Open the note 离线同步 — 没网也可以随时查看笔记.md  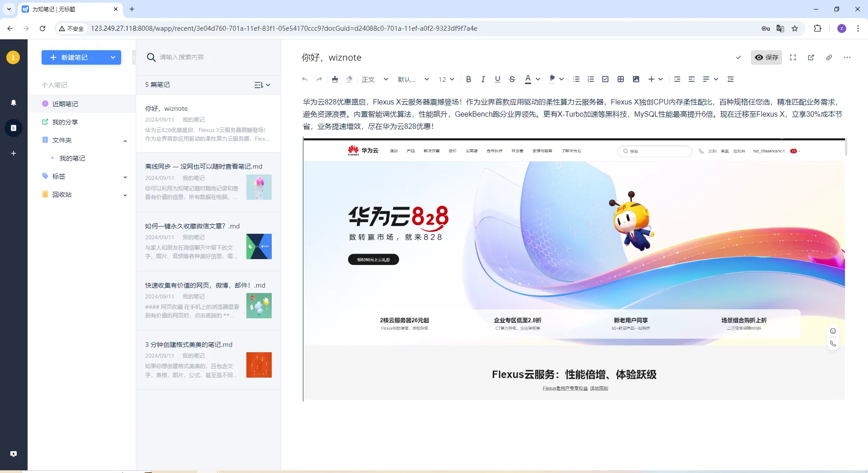208,182
